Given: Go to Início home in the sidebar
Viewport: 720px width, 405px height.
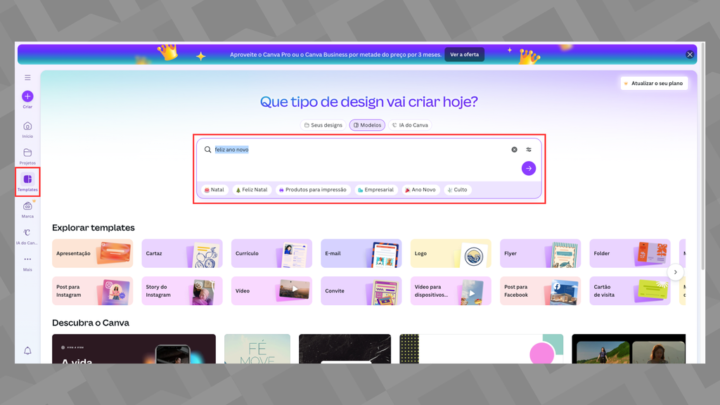Looking at the screenshot, I should pos(28,129).
